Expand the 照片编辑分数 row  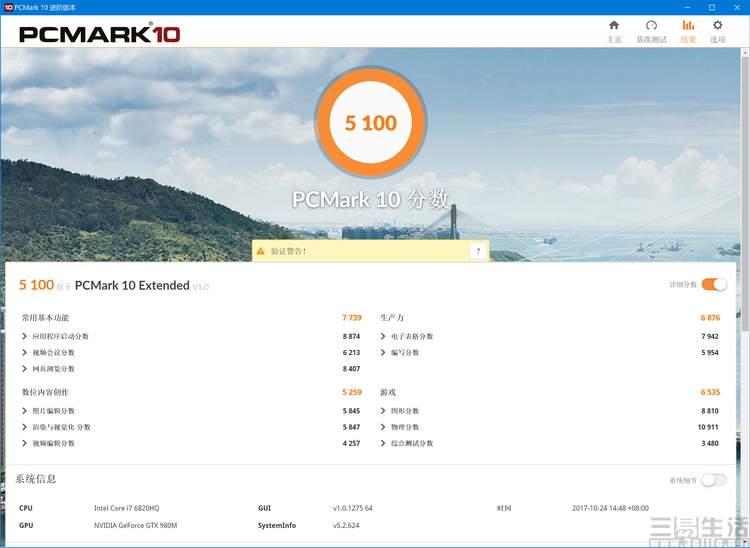pos(24,411)
